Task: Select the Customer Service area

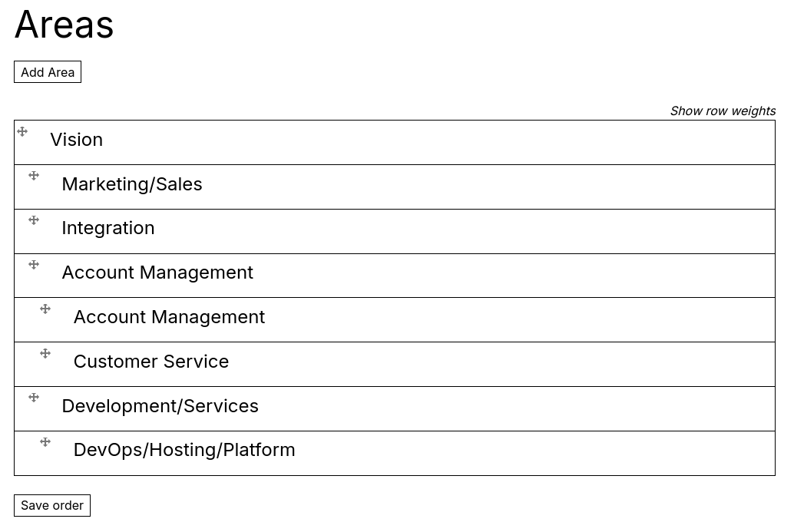Action: 151,362
